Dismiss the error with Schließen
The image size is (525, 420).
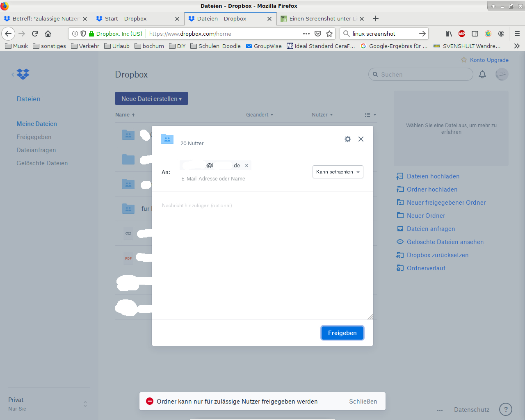point(363,402)
